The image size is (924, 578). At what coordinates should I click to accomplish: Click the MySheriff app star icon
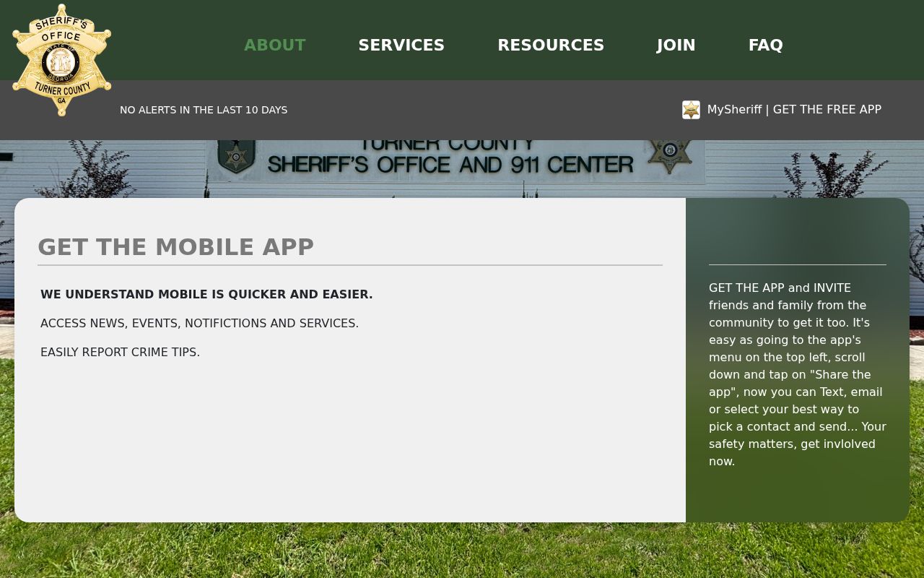691,110
